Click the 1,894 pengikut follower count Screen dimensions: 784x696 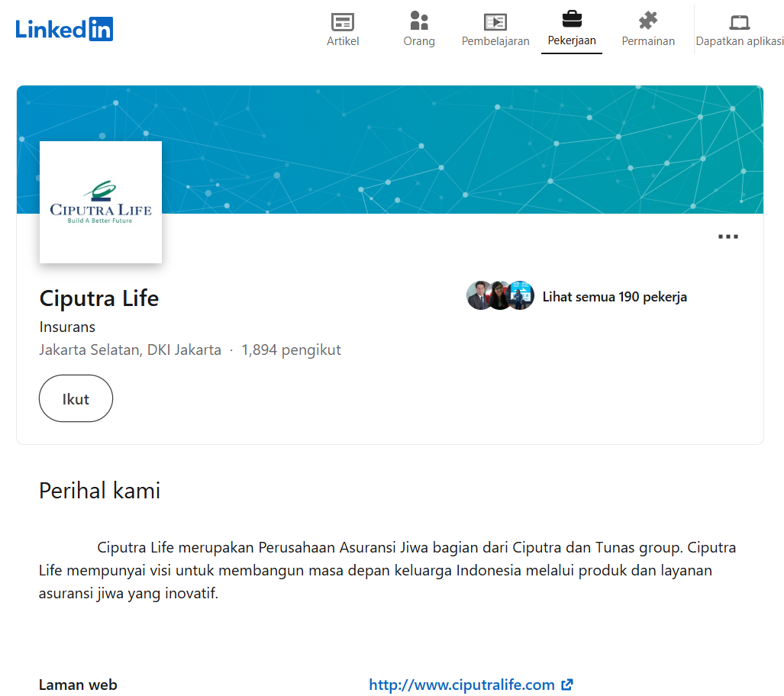(291, 350)
